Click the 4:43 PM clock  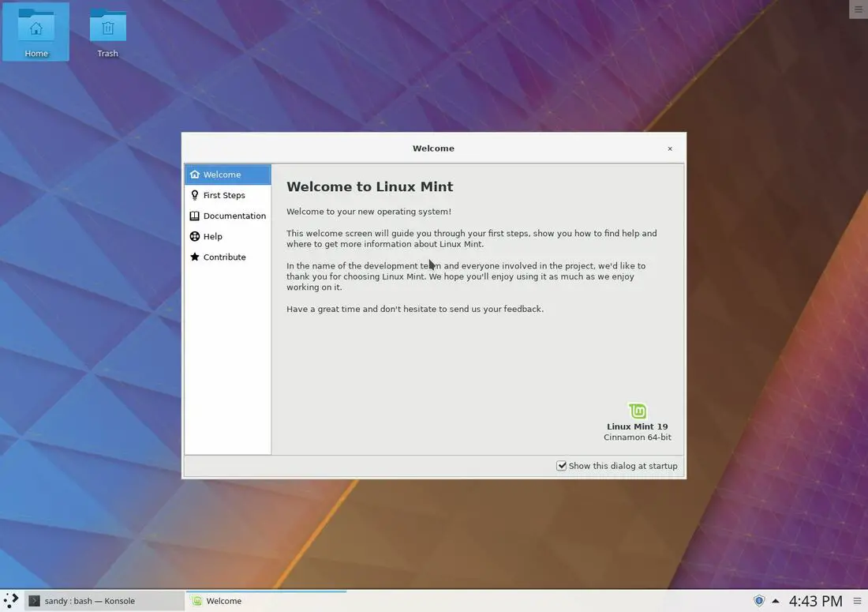tap(815, 601)
